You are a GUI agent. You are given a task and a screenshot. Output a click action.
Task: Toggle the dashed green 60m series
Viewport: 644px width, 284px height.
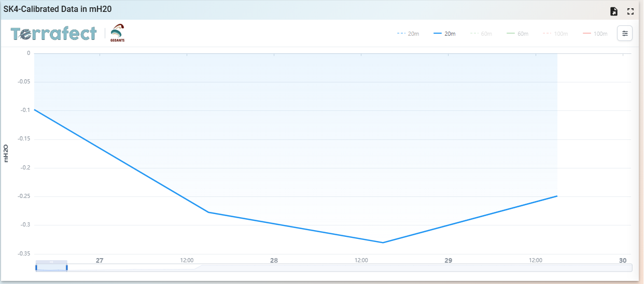pos(481,34)
